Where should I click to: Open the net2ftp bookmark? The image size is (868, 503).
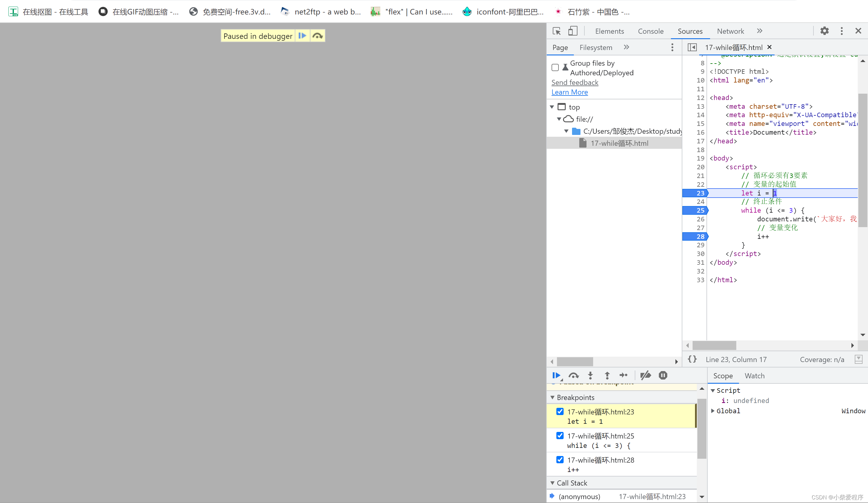(321, 12)
